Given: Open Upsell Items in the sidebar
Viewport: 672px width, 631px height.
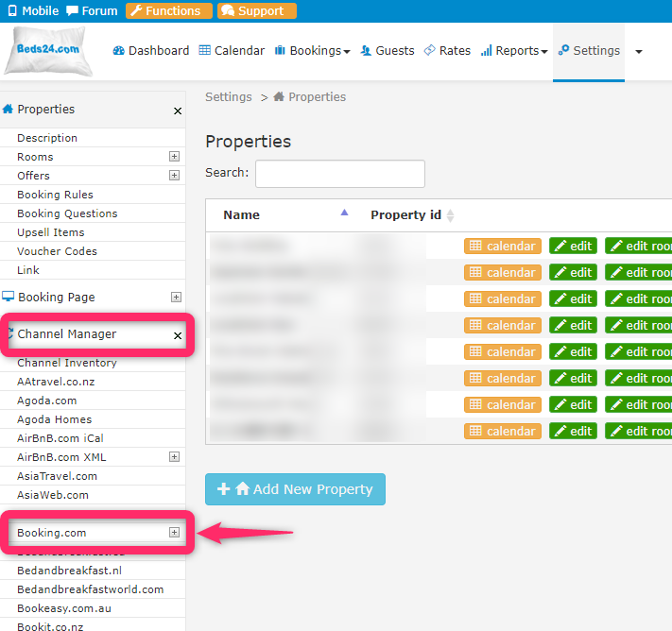Looking at the screenshot, I should pos(51,232).
